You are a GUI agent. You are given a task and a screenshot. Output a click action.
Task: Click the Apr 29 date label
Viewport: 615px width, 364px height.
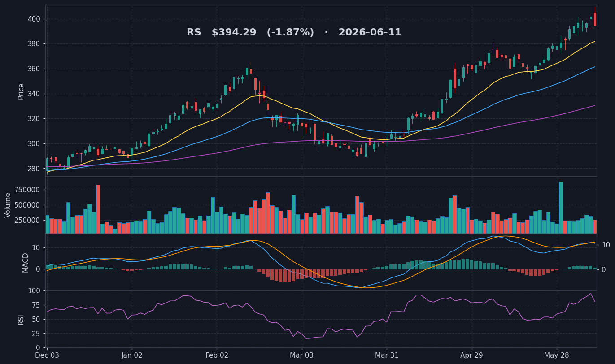point(472,355)
